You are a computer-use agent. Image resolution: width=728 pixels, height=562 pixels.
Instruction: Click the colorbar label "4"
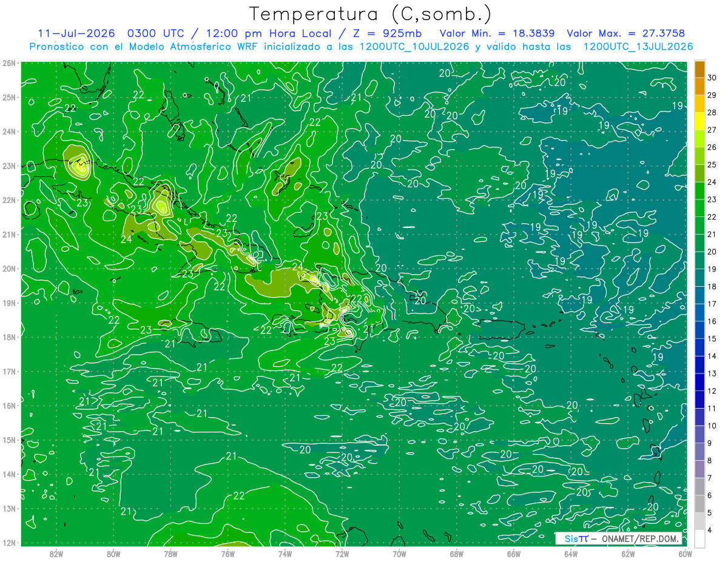tap(710, 530)
